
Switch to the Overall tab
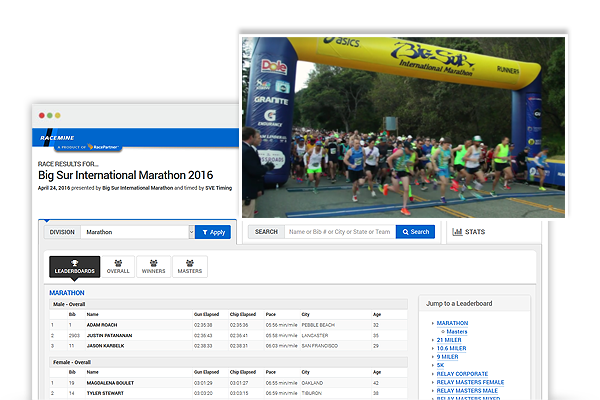coord(118,267)
